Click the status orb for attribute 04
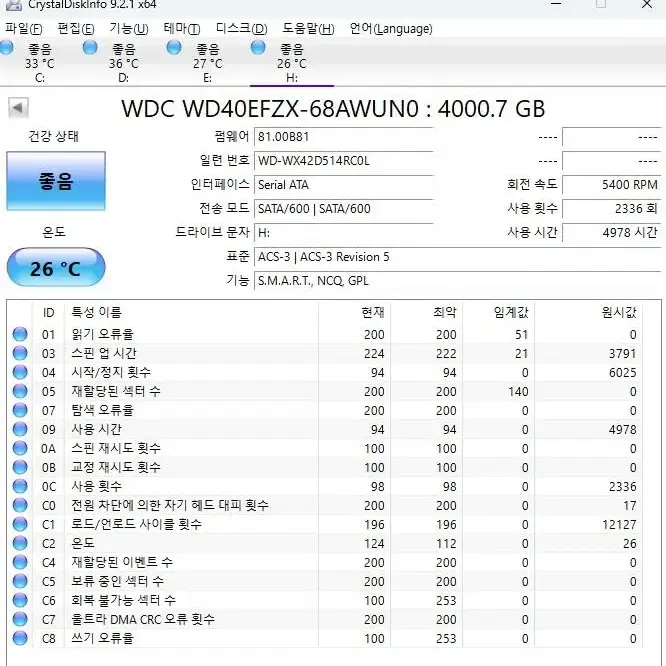The image size is (666, 666). point(20,372)
